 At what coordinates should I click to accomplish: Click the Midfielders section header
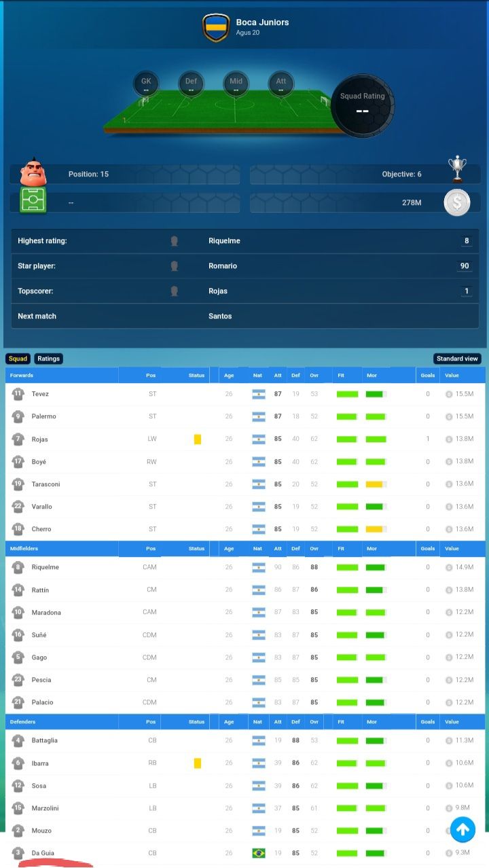coord(24,548)
